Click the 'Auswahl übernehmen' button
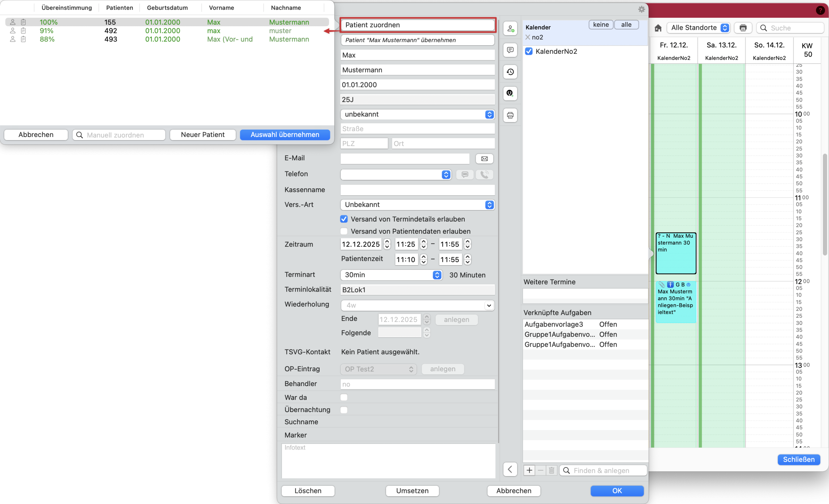Image resolution: width=829 pixels, height=504 pixels. (x=285, y=134)
